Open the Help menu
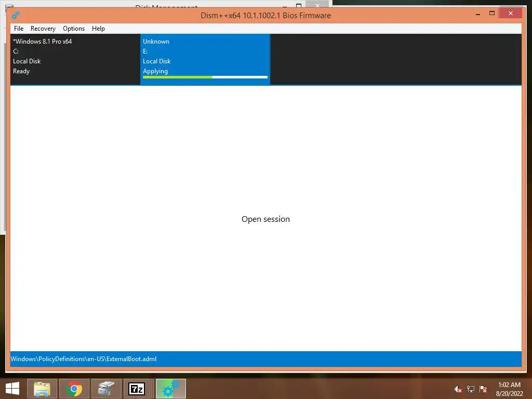Screen dimensions: 532x399 pyautogui.click(x=98, y=29)
